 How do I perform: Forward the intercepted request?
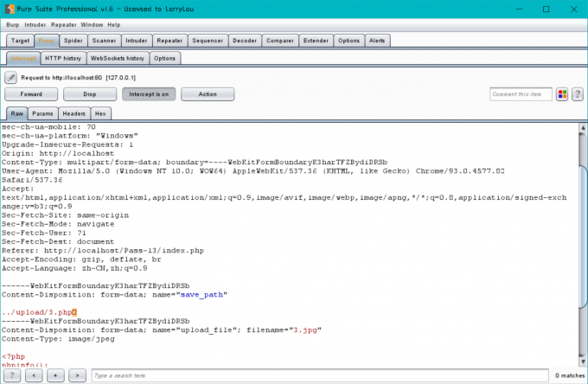click(x=31, y=94)
